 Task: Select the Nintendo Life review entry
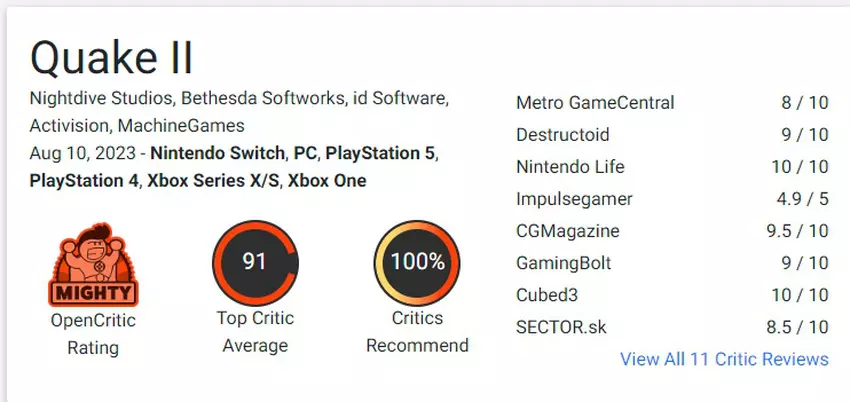pos(572,167)
